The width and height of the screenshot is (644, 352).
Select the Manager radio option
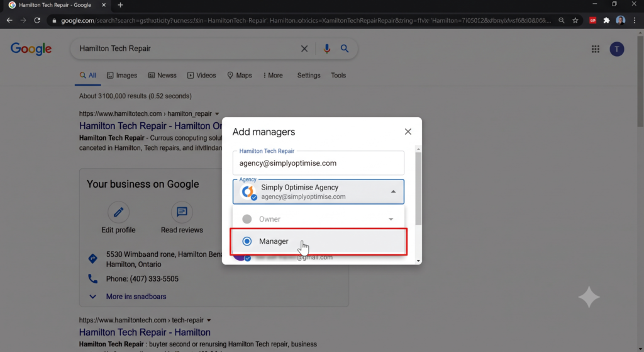click(247, 241)
